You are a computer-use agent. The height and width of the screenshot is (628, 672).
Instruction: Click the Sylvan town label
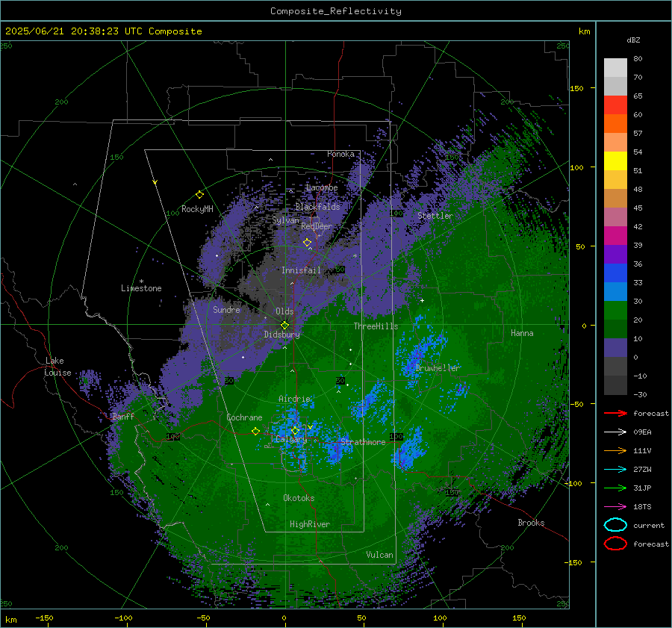pos(285,220)
